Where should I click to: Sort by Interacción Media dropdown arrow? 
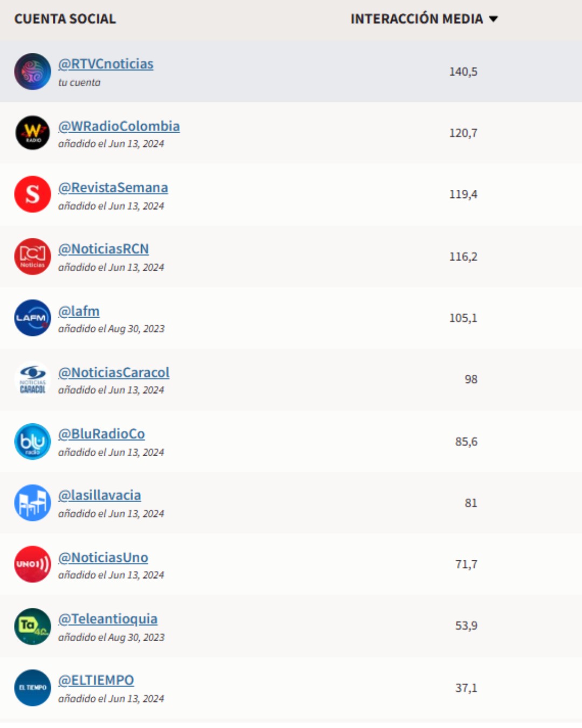click(x=493, y=19)
